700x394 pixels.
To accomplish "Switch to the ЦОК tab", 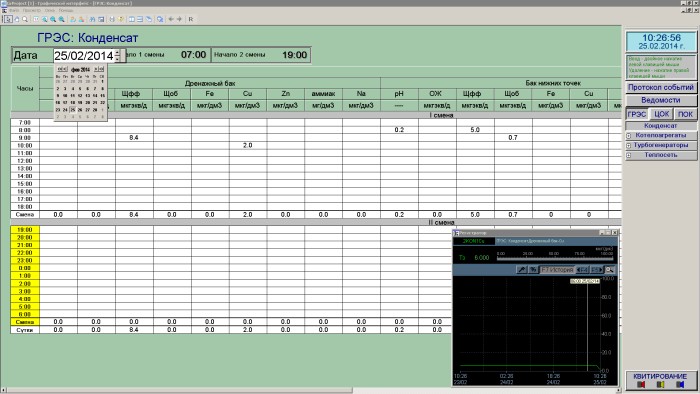I will pyautogui.click(x=661, y=114).
